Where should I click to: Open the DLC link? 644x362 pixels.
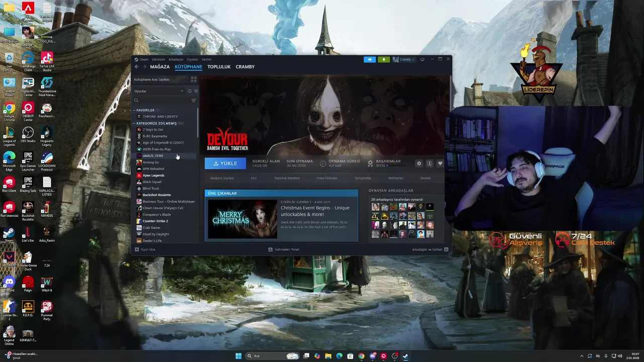[x=254, y=178]
